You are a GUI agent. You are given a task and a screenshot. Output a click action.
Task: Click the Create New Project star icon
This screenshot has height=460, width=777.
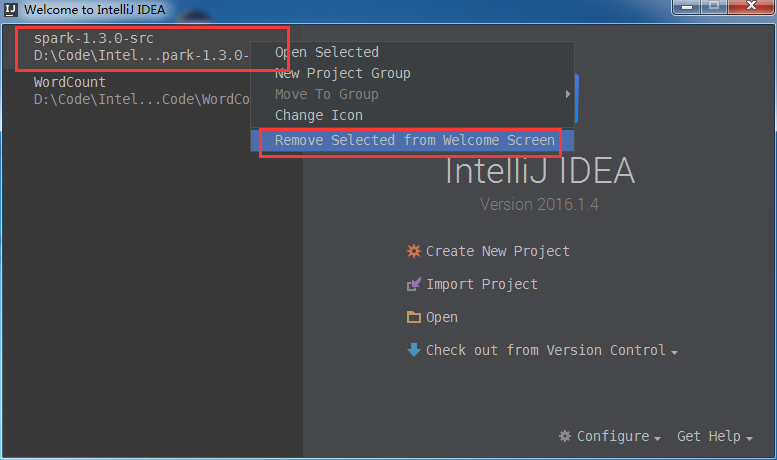[x=414, y=251]
